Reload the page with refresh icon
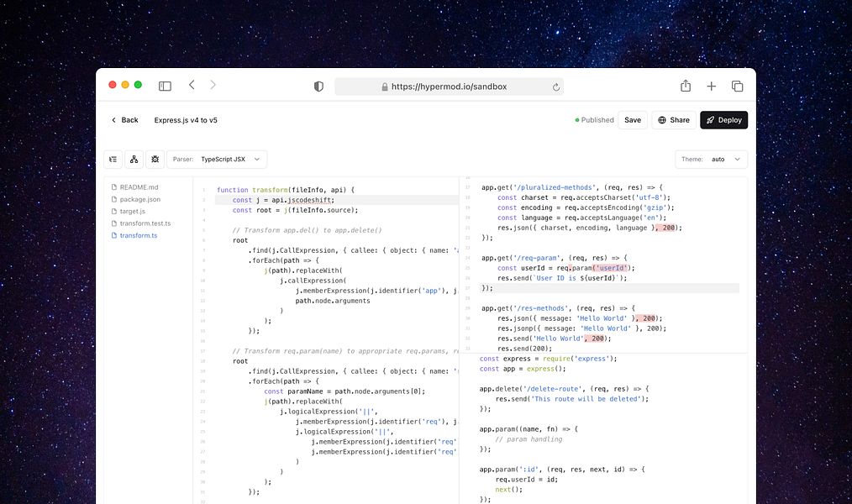This screenshot has width=852, height=504. pos(556,87)
